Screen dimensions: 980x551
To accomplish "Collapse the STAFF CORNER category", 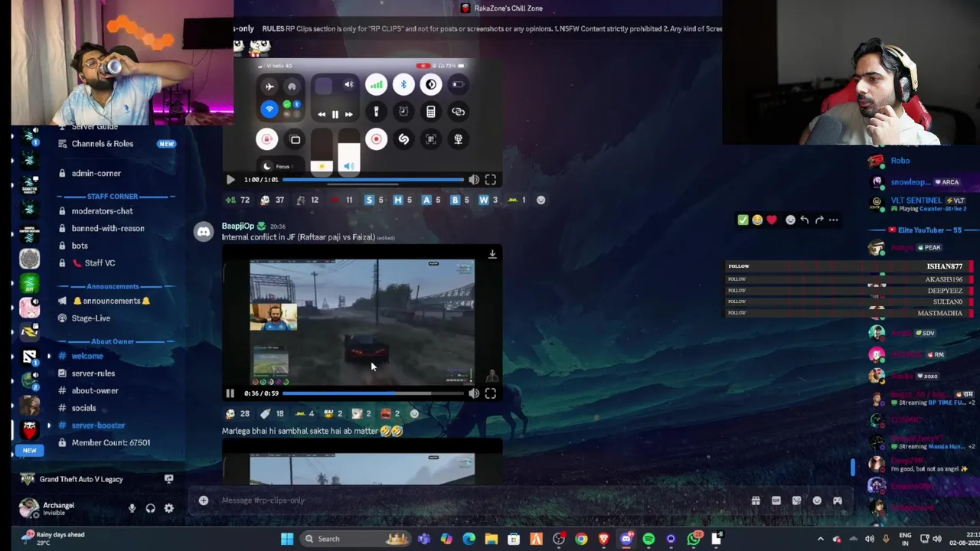I will point(113,197).
